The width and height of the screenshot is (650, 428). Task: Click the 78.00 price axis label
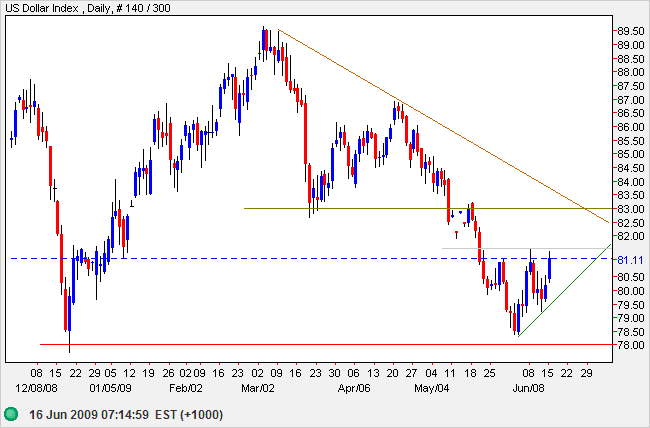(631, 345)
